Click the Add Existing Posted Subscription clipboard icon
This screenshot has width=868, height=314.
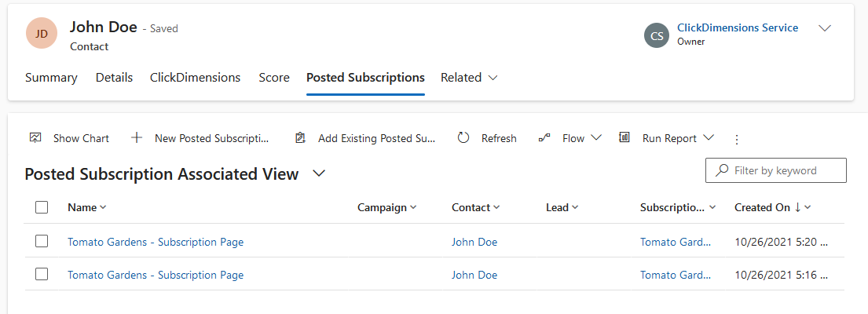[x=300, y=137]
